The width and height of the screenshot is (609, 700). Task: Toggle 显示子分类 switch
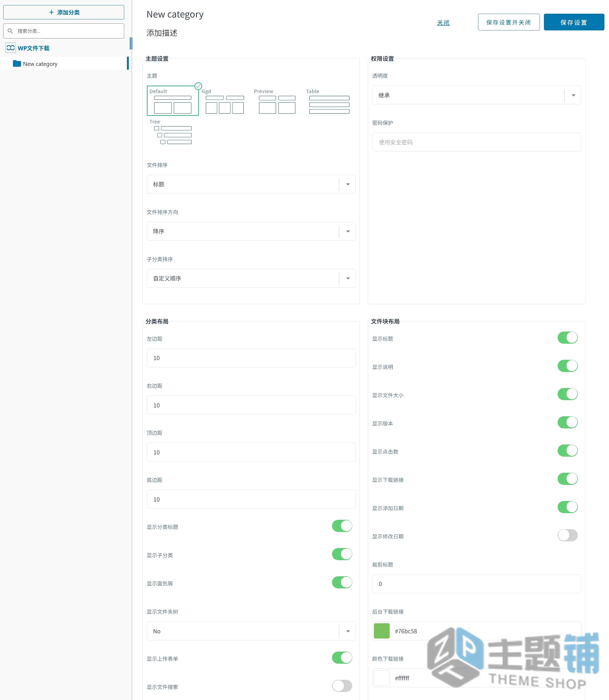[342, 554]
